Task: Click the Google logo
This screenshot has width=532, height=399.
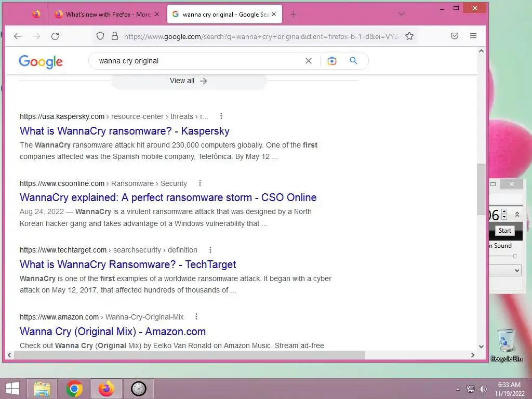Action: tap(41, 61)
